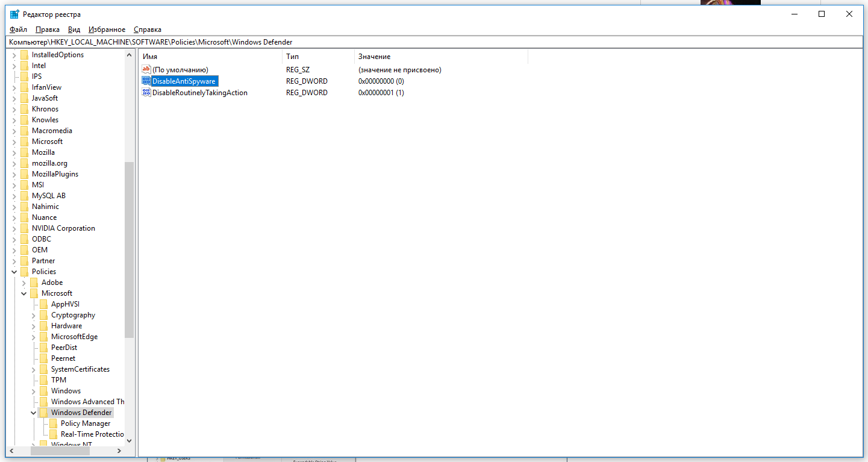
Task: Expand the Mozilla tree node
Action: 13,152
